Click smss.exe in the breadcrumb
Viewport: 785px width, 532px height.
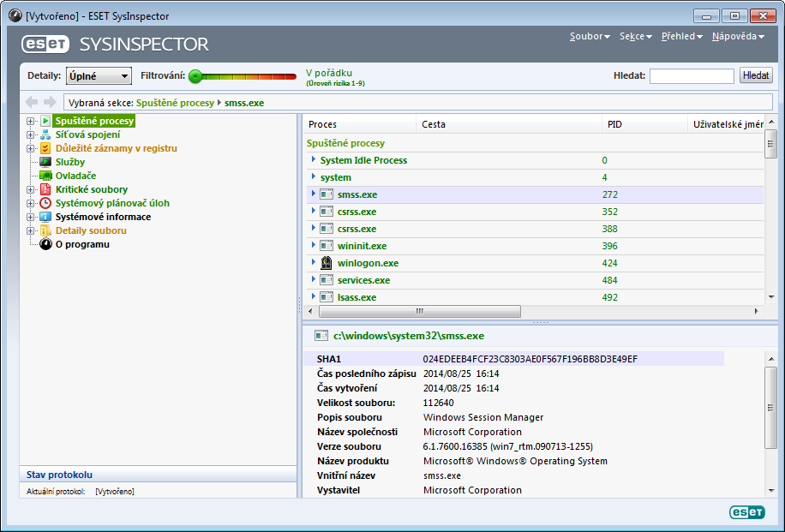click(x=243, y=103)
